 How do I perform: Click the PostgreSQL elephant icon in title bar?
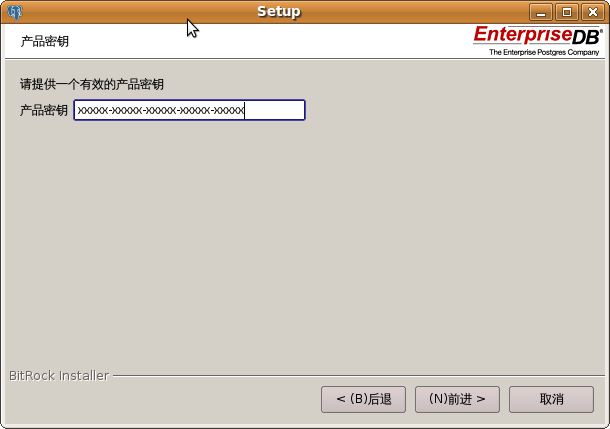coord(15,12)
